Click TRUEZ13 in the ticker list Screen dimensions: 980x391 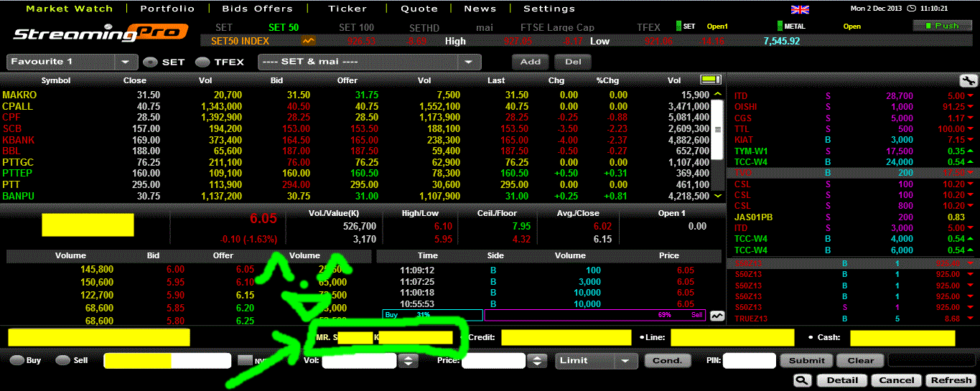coord(750,318)
